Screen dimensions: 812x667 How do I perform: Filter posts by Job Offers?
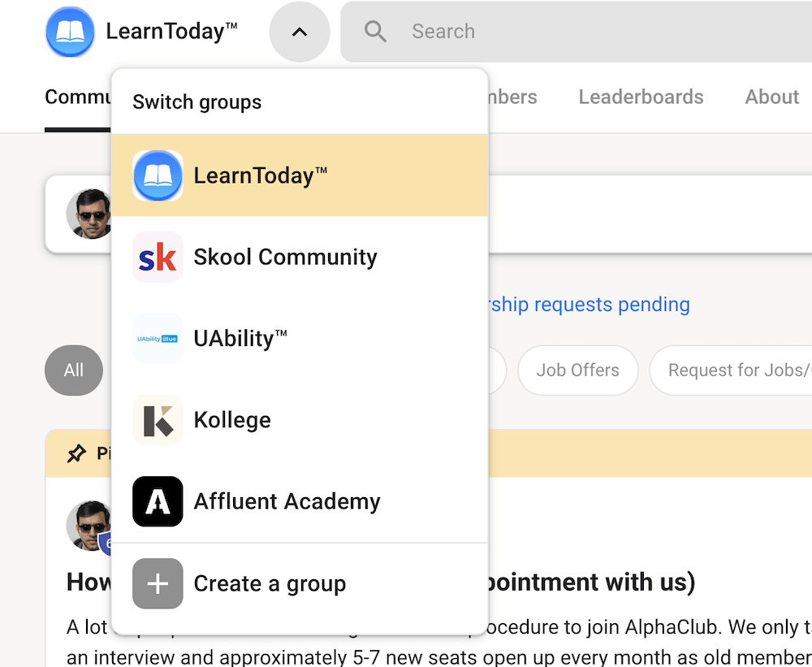coord(577,370)
